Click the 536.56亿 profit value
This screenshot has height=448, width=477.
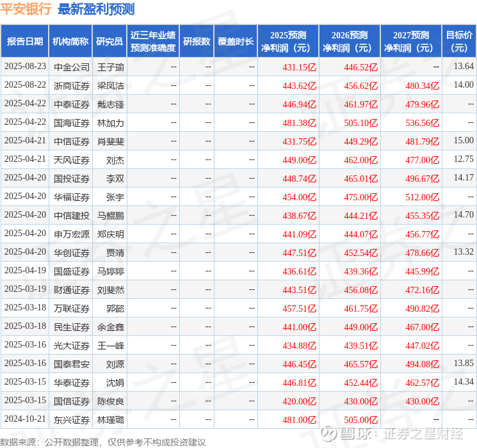pyautogui.click(x=423, y=123)
